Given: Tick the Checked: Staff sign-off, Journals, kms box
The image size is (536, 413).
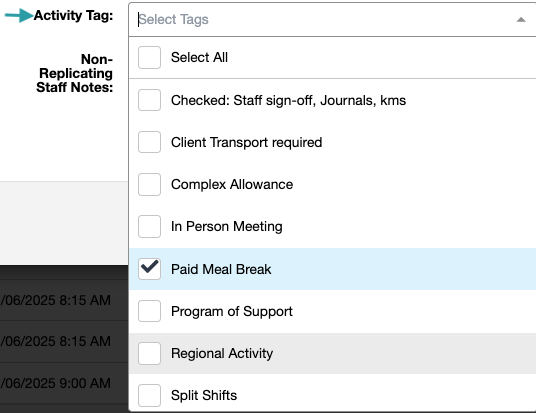Looking at the screenshot, I should tap(149, 100).
